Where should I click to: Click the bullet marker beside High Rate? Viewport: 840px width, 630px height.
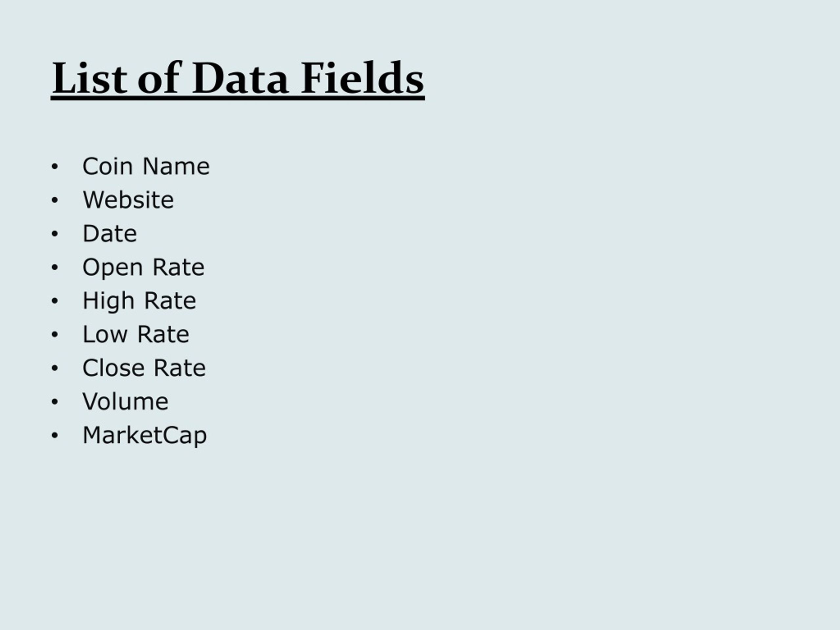55,301
